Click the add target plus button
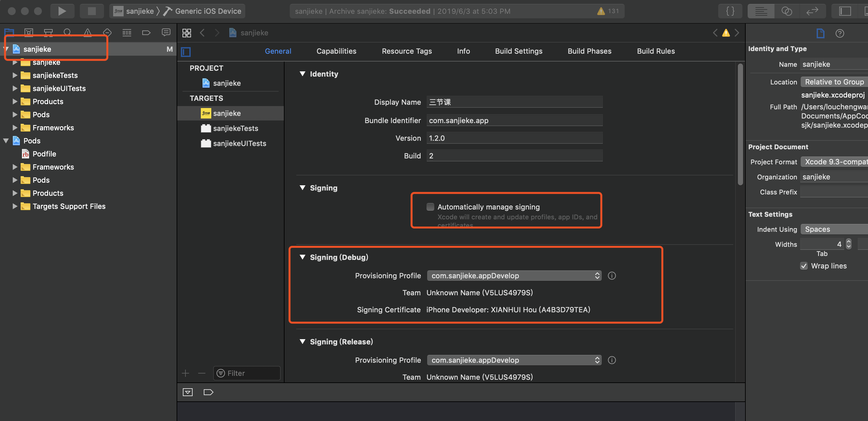Image resolution: width=868 pixels, height=421 pixels. (185, 373)
